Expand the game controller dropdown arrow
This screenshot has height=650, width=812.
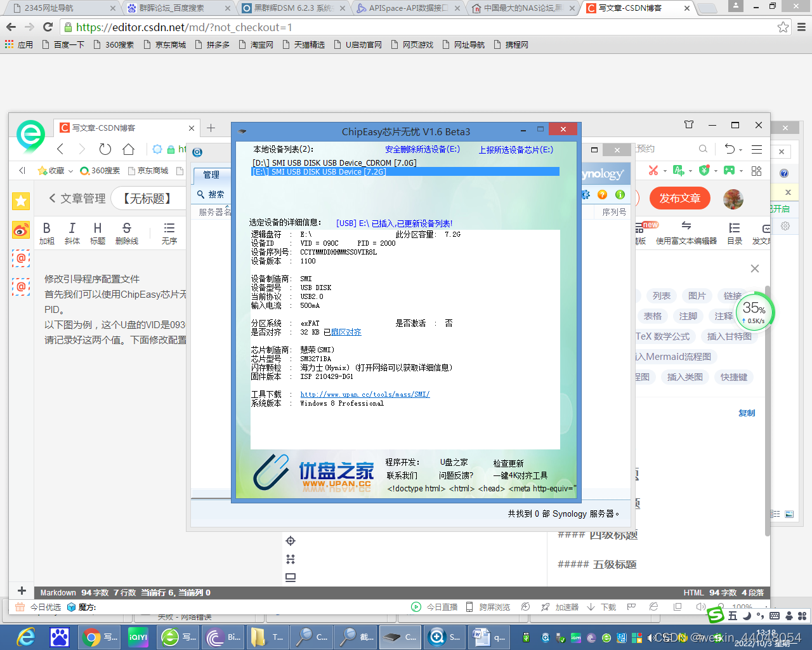click(x=741, y=171)
